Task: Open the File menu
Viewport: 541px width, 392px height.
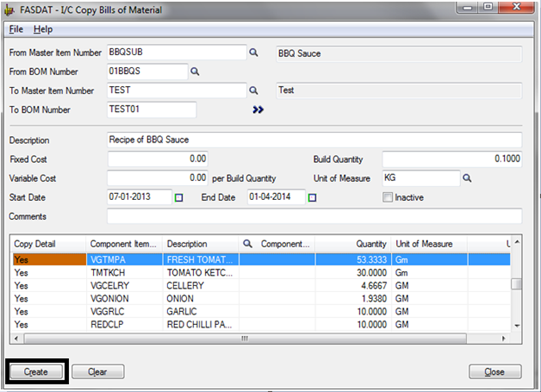Action: [16, 29]
